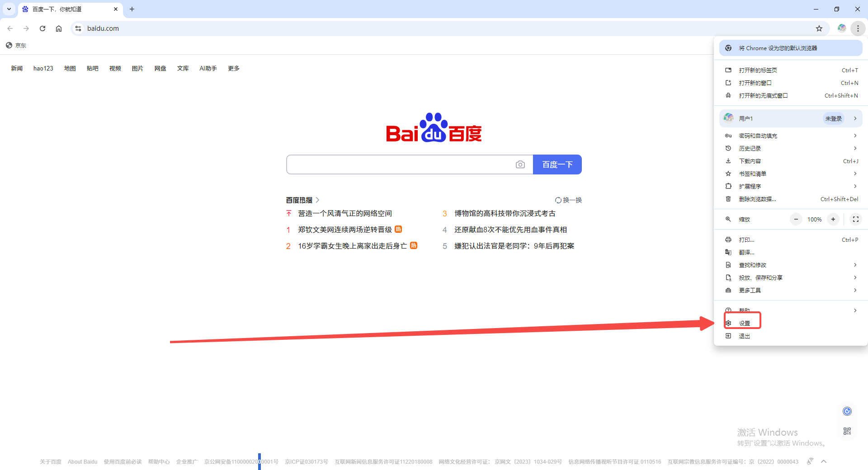This screenshot has width=868, height=470.
Task: Click the accessibility icon near the footer
Action: (x=809, y=461)
